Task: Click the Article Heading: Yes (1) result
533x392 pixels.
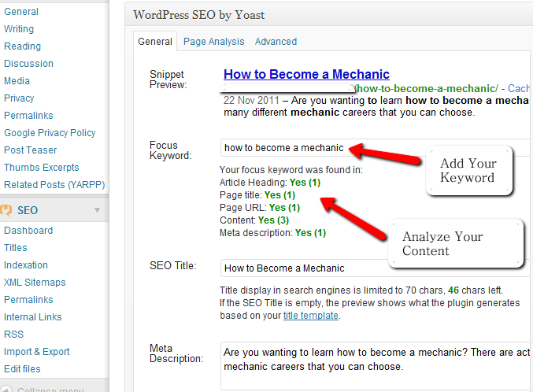Action: pos(270,183)
